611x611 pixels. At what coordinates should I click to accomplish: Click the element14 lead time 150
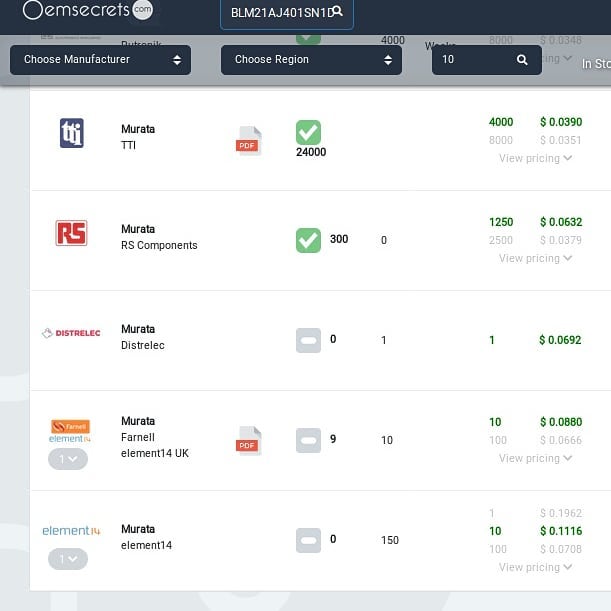[390, 540]
